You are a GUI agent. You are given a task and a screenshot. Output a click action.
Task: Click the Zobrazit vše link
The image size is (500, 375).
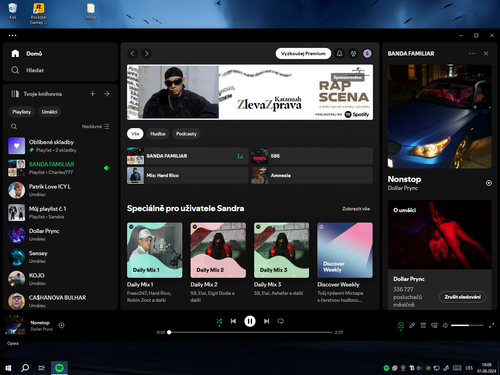(x=356, y=209)
